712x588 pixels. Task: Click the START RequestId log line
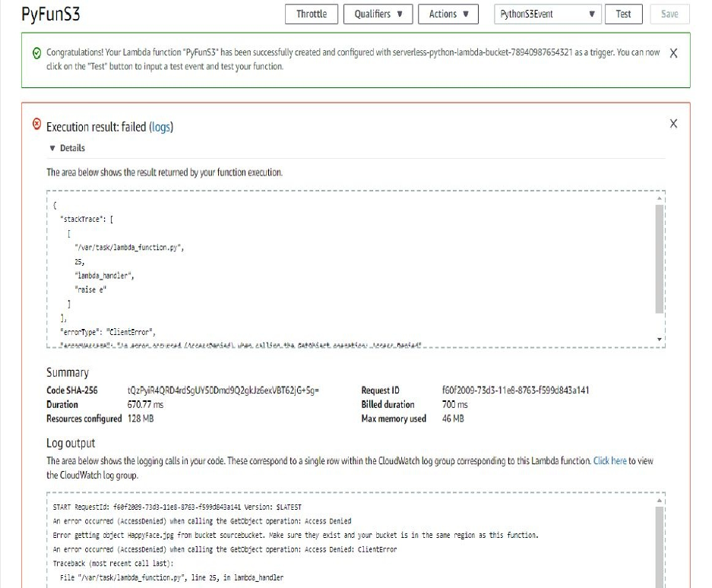click(x=177, y=507)
